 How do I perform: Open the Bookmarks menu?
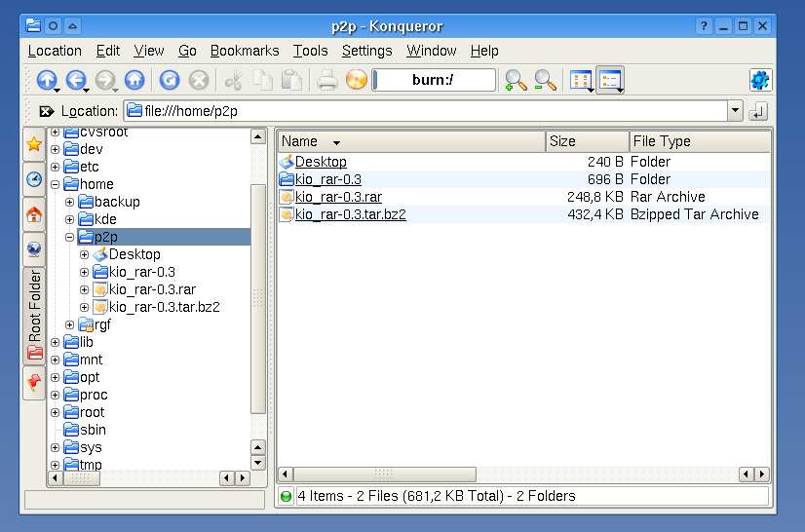point(245,51)
